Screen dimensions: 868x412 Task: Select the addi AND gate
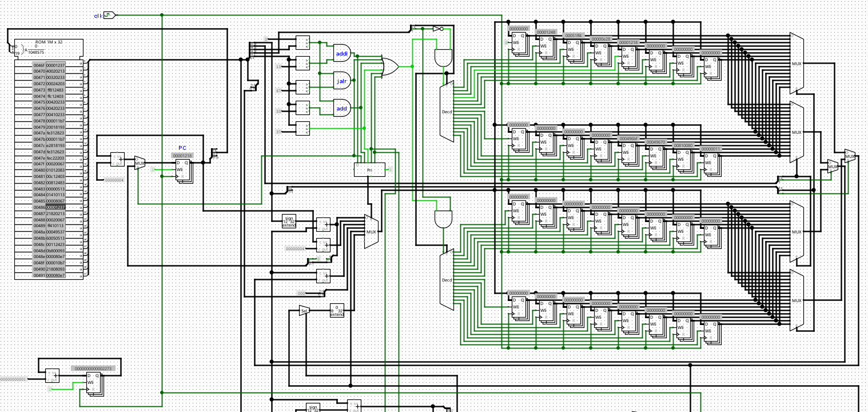coord(342,53)
